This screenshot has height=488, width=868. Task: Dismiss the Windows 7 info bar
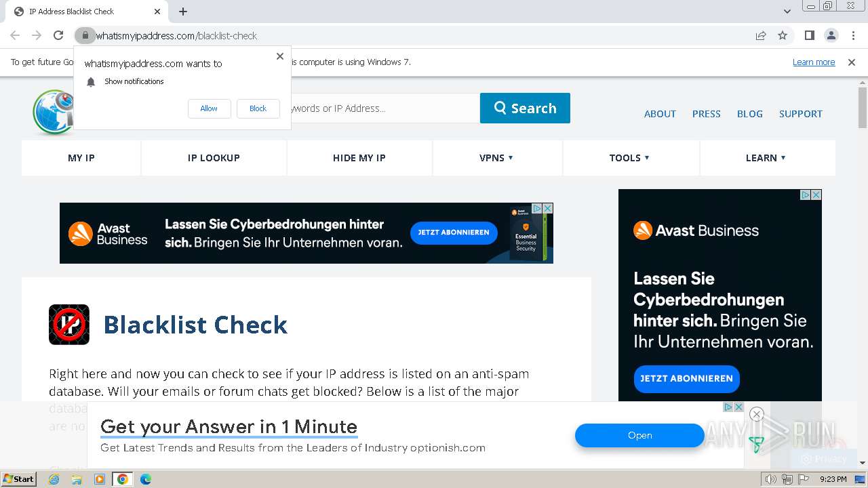[852, 62]
